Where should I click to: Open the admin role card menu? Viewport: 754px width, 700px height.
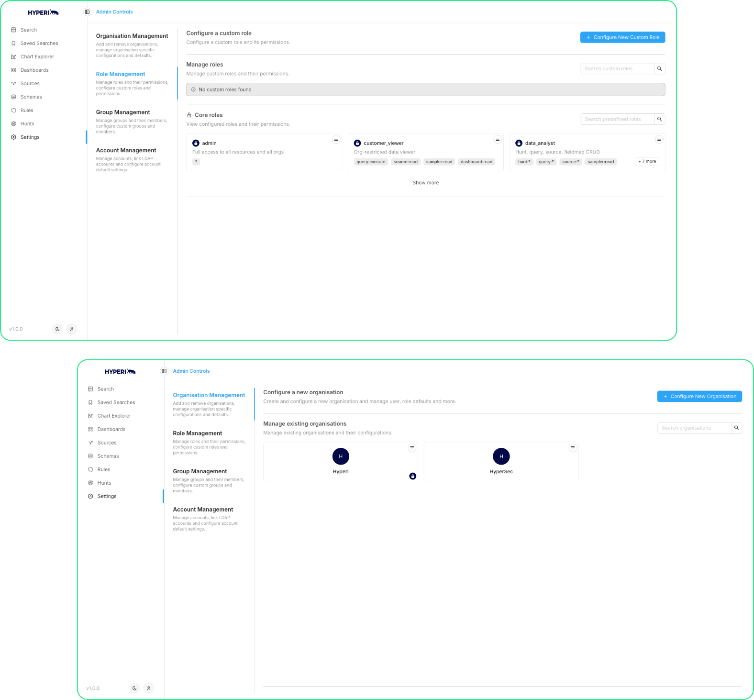[336, 139]
